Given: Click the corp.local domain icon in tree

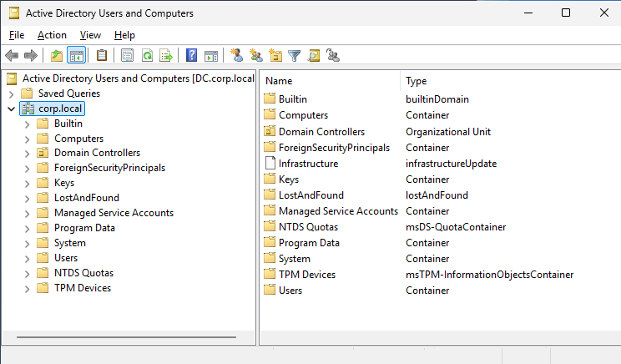Looking at the screenshot, I should pos(28,109).
